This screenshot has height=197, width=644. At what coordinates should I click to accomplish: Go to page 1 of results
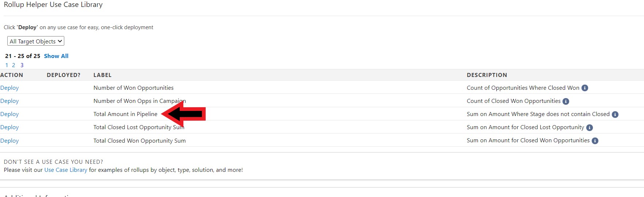click(x=7, y=65)
